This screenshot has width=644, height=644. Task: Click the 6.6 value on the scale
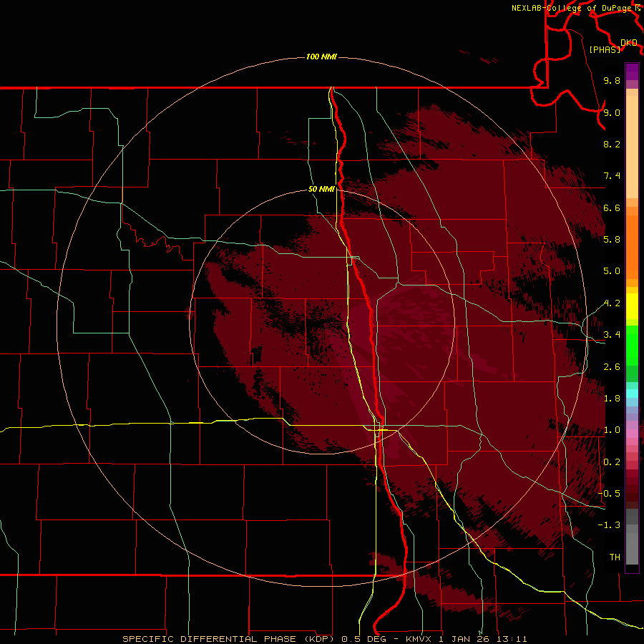tap(612, 208)
